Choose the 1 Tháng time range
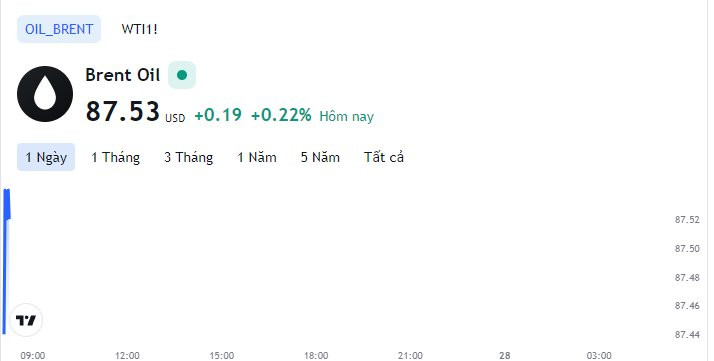 click(115, 157)
